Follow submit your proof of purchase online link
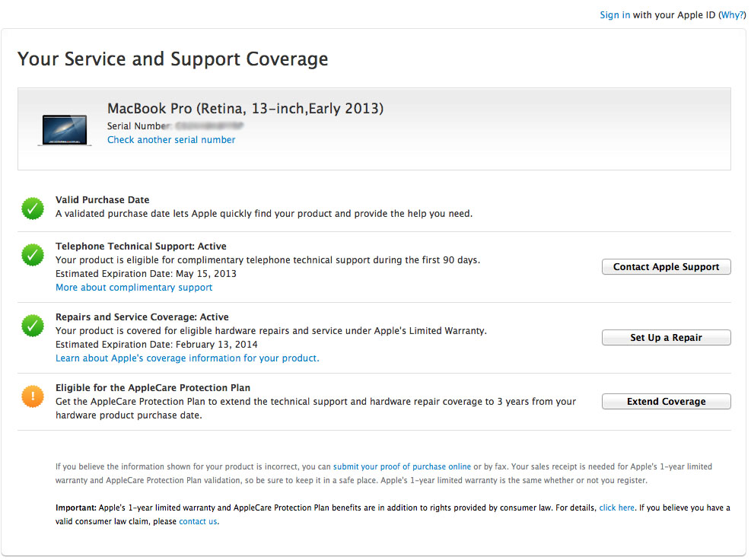Image resolution: width=751 pixels, height=560 pixels. pyautogui.click(x=402, y=466)
